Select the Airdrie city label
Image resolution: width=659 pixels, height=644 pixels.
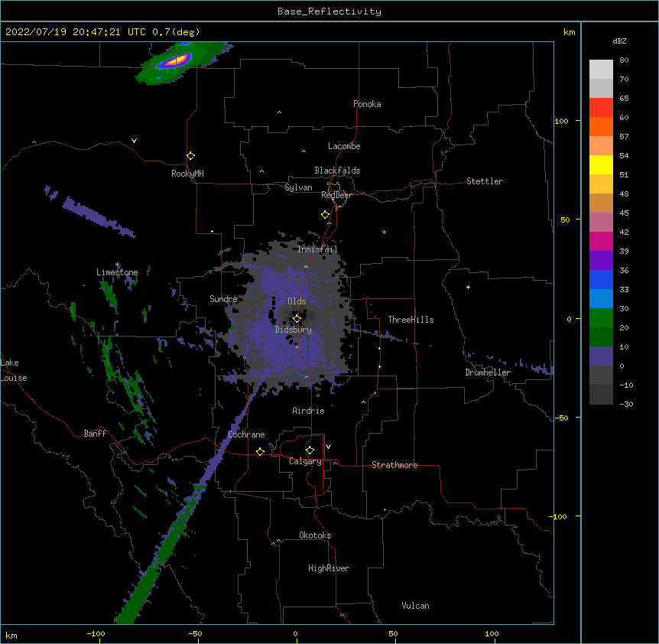coord(308,411)
